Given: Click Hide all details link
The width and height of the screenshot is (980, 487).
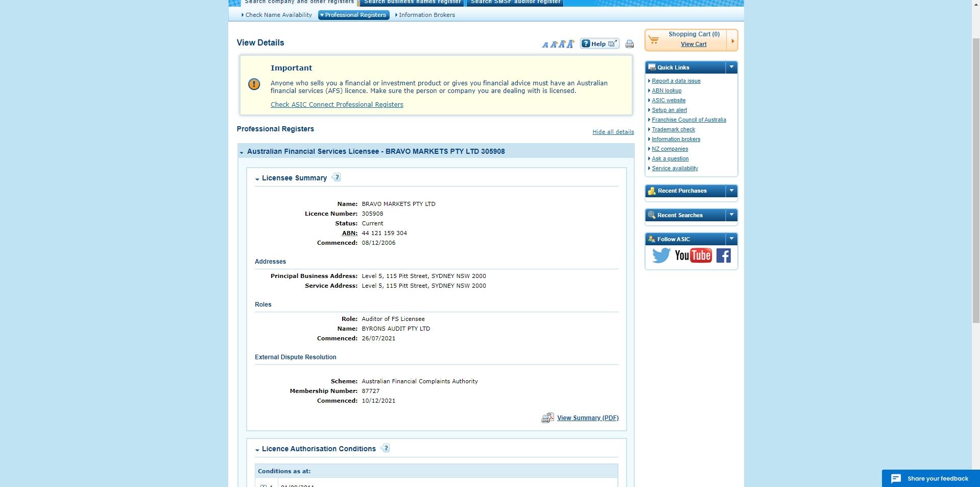Looking at the screenshot, I should point(613,132).
